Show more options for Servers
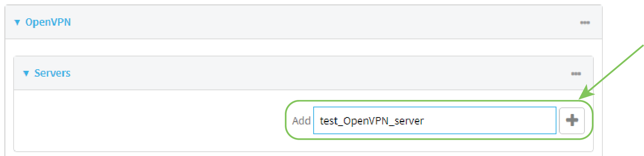The image size is (644, 156). (576, 74)
